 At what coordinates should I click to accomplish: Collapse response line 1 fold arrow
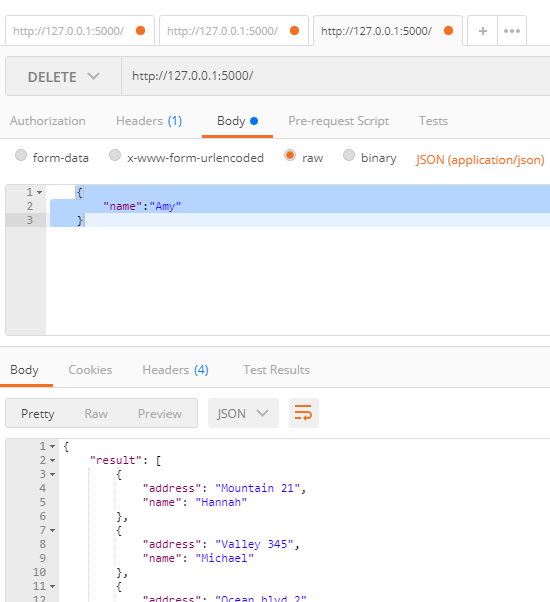pyautogui.click(x=53, y=447)
